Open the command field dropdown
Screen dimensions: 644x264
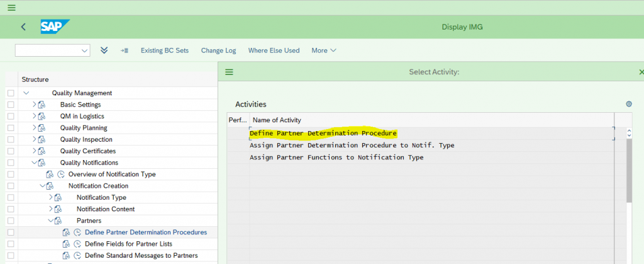[x=85, y=50]
